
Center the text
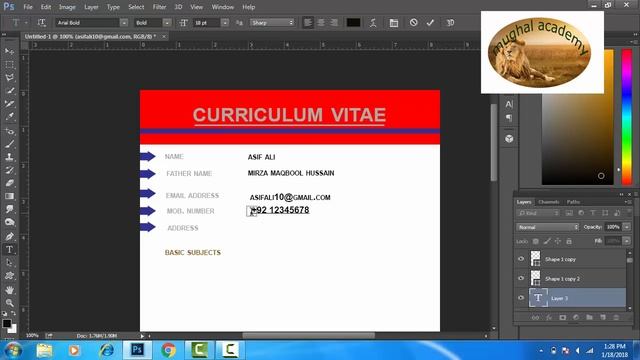[x=321, y=23]
